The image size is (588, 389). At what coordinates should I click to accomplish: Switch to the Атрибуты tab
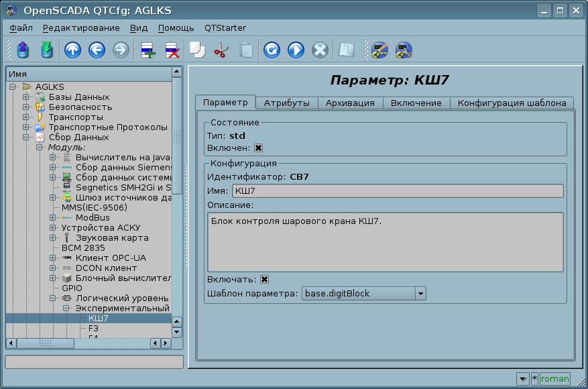[286, 103]
